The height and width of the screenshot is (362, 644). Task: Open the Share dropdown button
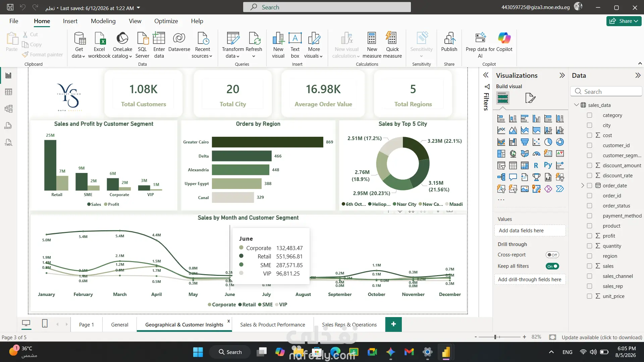pyautogui.click(x=624, y=21)
